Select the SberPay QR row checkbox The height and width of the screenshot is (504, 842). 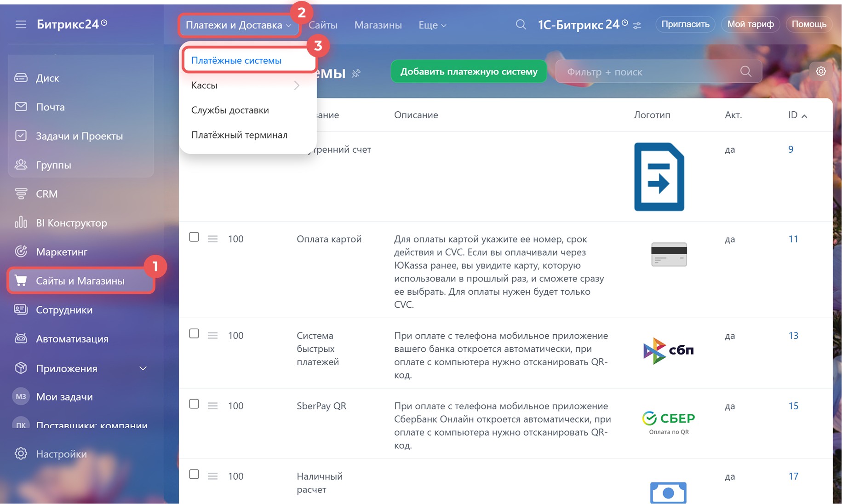pyautogui.click(x=194, y=404)
